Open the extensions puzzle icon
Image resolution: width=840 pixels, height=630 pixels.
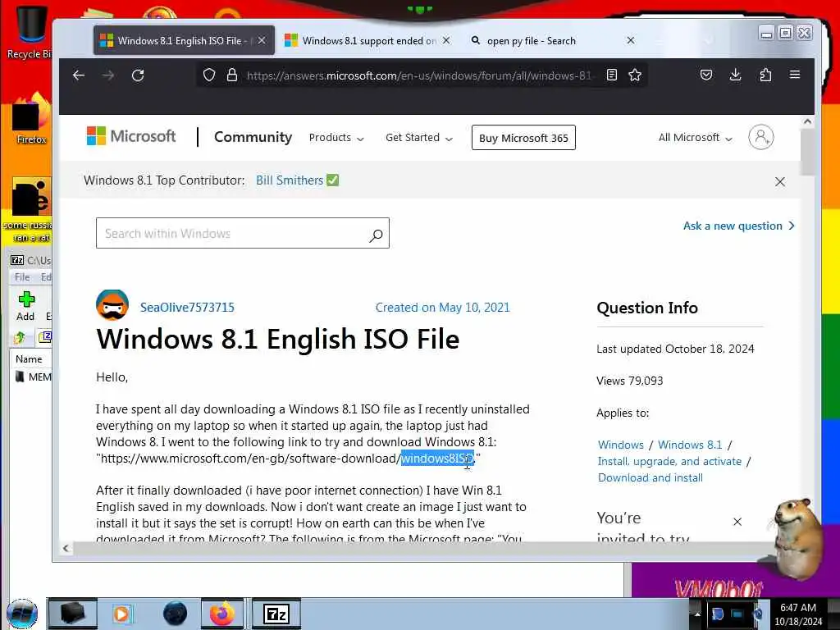coord(765,75)
